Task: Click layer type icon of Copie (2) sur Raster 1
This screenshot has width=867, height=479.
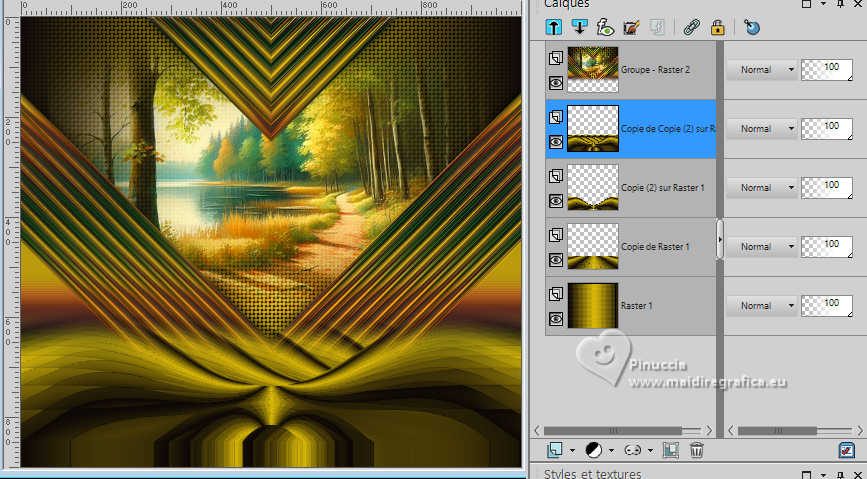Action: click(x=556, y=176)
